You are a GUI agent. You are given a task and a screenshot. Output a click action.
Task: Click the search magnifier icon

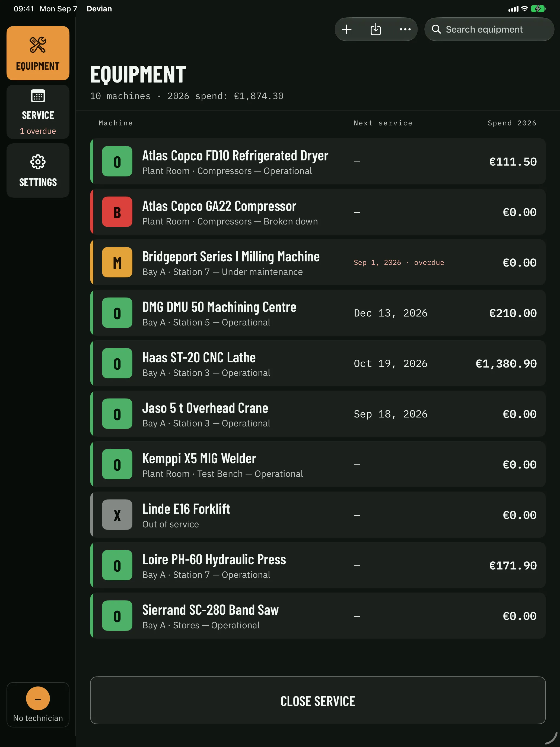[436, 29]
